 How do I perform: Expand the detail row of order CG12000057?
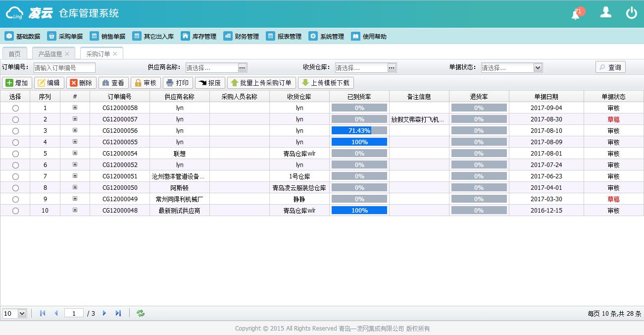tap(75, 119)
